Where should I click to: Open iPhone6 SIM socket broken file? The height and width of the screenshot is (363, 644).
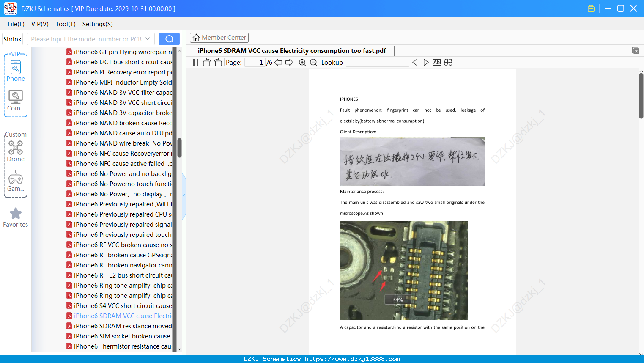(x=119, y=336)
